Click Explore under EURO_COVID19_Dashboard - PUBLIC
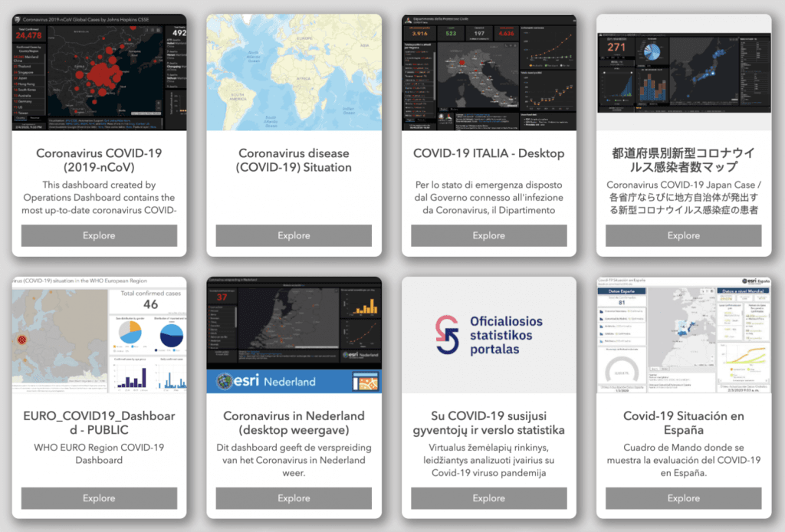The height and width of the screenshot is (532, 785). pyautogui.click(x=99, y=498)
